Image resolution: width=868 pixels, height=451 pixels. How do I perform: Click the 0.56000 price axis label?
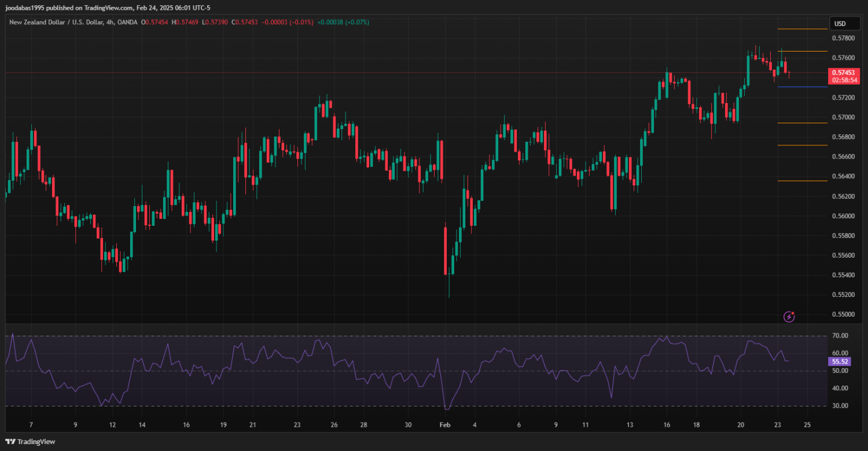click(843, 216)
